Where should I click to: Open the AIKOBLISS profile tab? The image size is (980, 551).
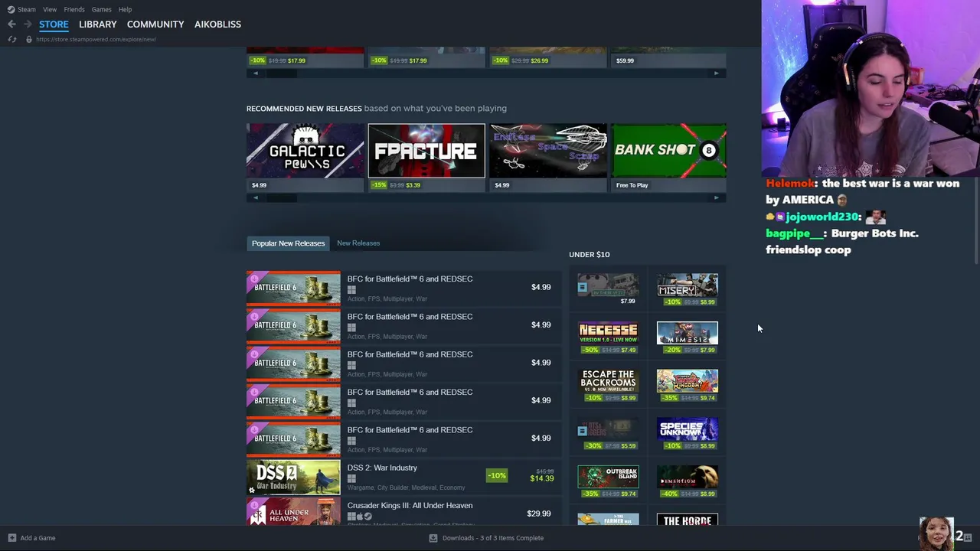(x=217, y=24)
